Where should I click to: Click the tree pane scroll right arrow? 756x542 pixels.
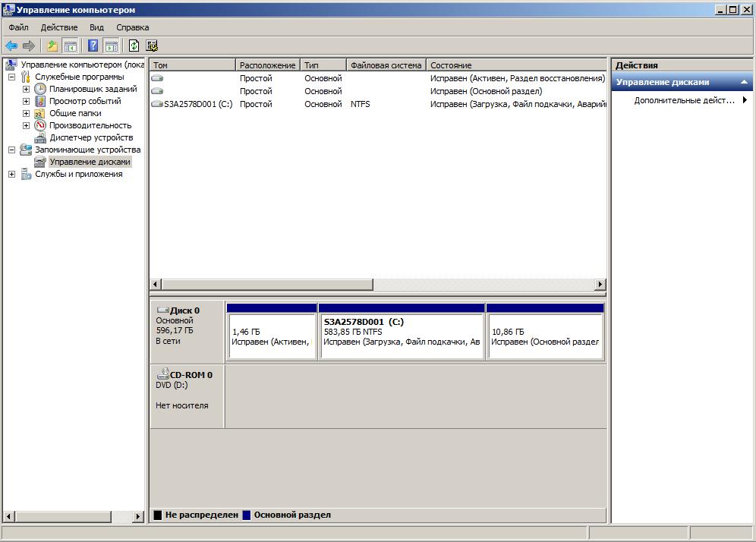pyautogui.click(x=138, y=516)
